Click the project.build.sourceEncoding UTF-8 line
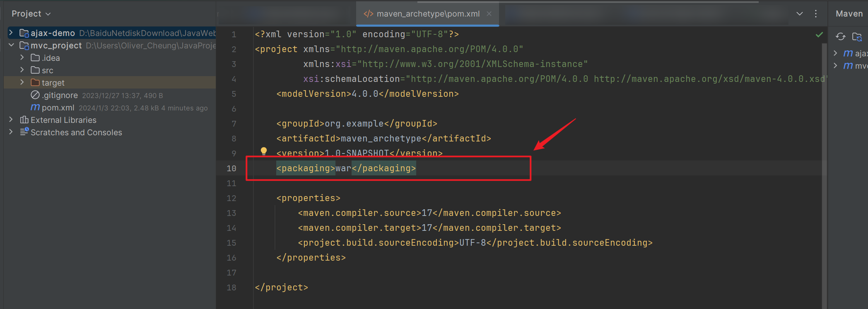868x309 pixels. point(475,243)
